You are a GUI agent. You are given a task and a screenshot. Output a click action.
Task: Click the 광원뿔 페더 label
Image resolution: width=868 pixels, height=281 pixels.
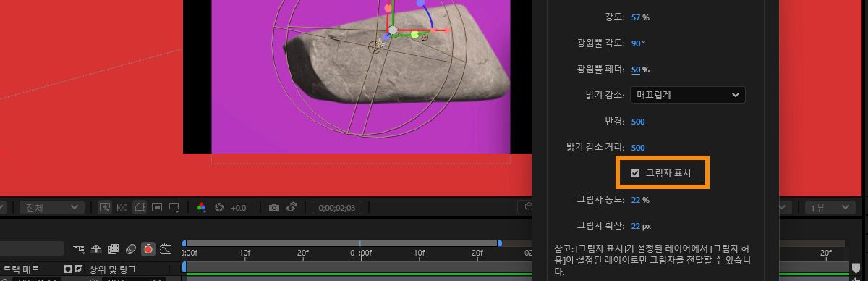point(602,70)
